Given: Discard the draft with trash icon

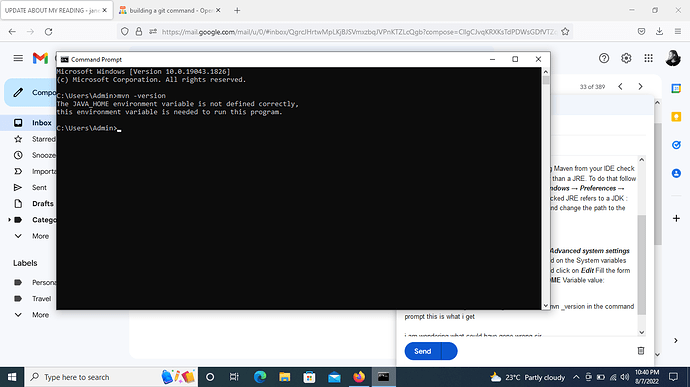Looking at the screenshot, I should [641, 350].
